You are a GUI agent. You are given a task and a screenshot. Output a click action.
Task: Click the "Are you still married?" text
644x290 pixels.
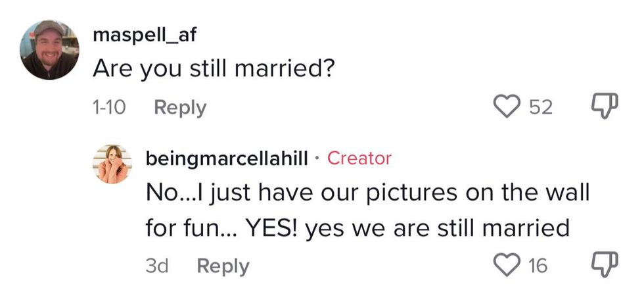click(x=214, y=69)
